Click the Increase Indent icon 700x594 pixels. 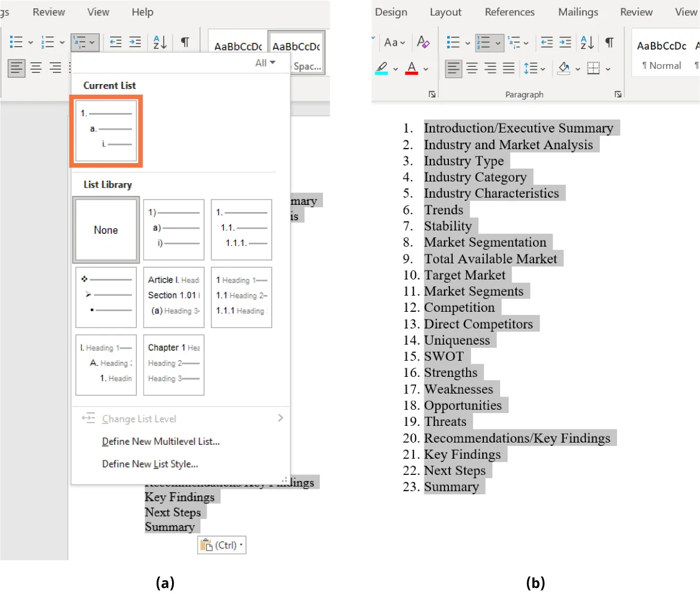[566, 42]
